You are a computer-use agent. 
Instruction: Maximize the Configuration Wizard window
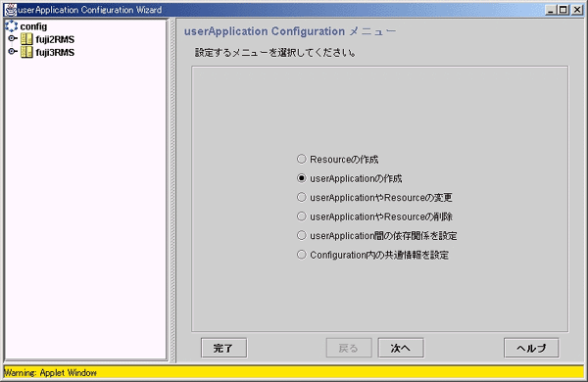click(x=563, y=10)
